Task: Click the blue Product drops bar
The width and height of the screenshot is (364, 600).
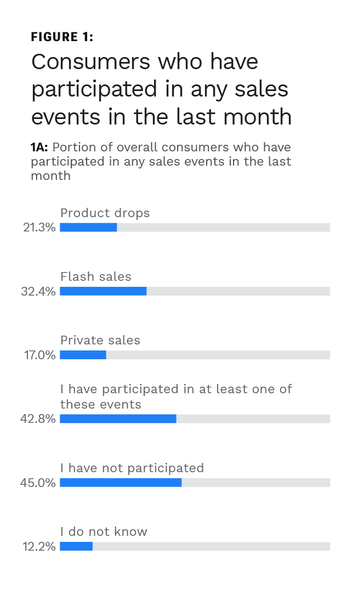Action: 88,228
